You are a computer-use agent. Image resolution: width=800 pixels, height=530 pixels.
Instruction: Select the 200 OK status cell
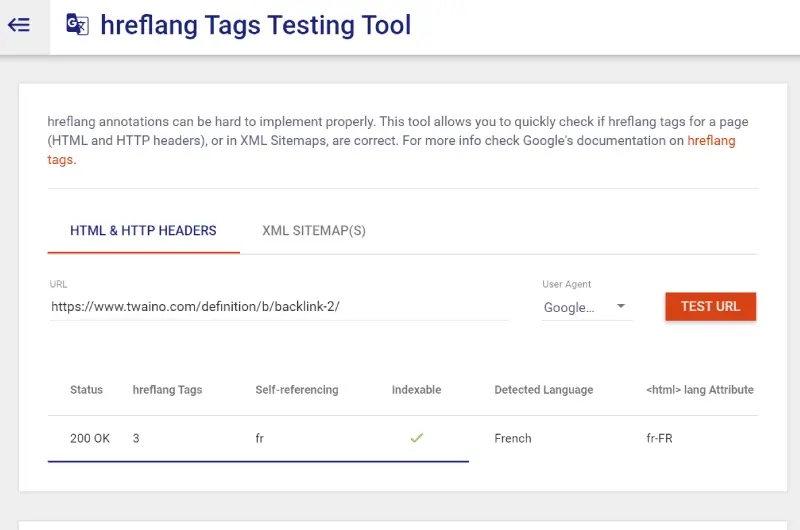click(90, 438)
